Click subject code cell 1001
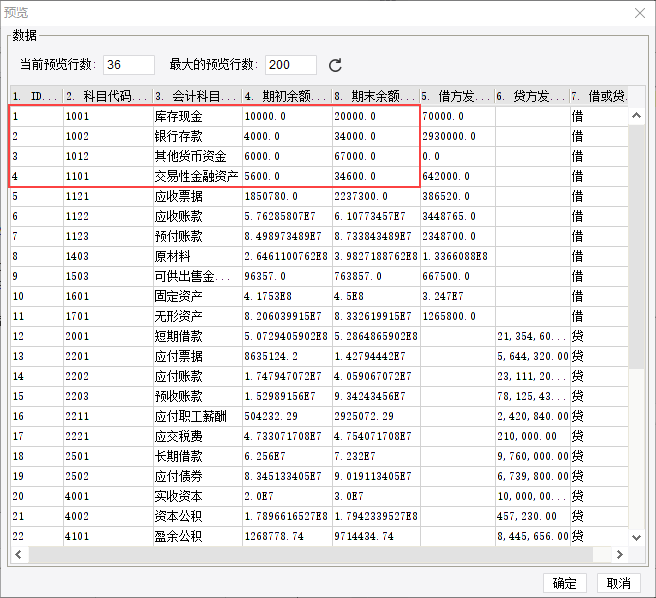 coord(108,116)
